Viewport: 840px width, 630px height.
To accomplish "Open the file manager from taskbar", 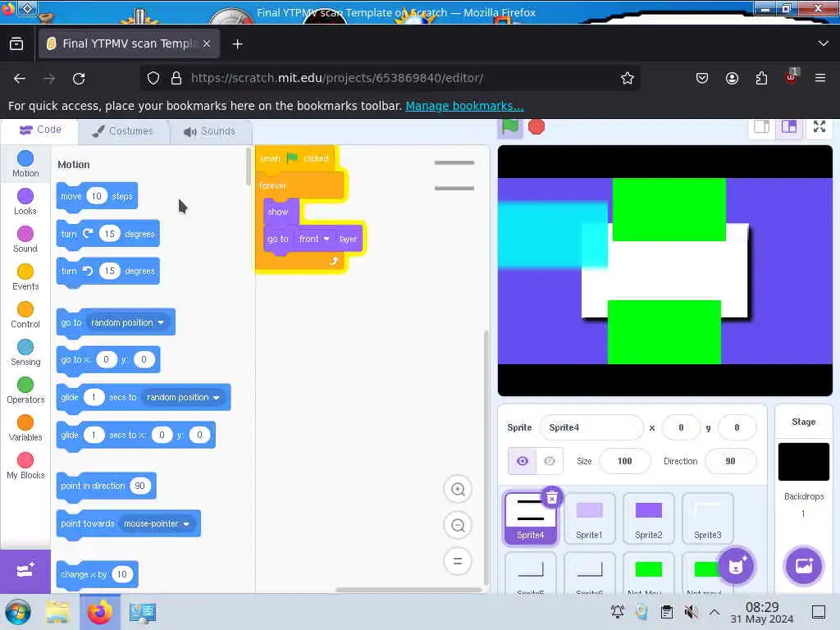I will tap(57, 612).
